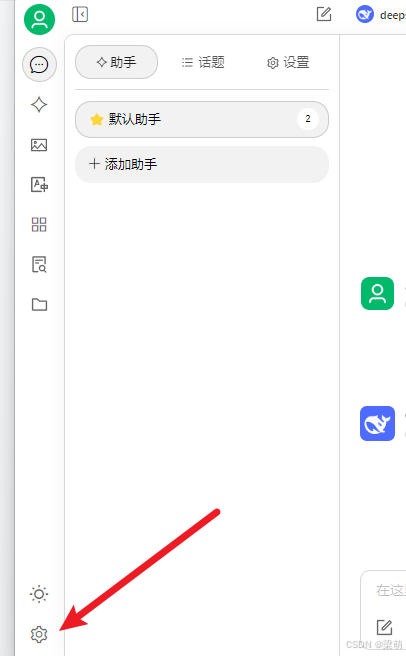Screen dimensions: 406x656
Task: Open the image painting icon in sidebar
Action: coord(39,145)
